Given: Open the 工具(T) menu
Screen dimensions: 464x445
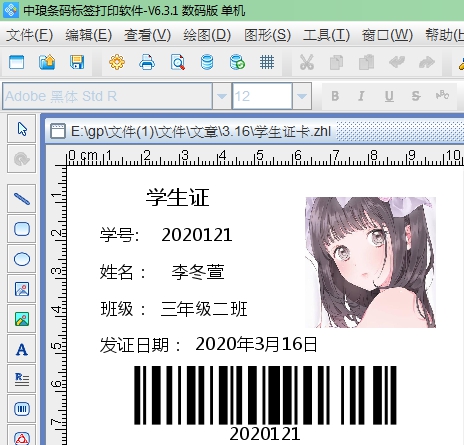Looking at the screenshot, I should pos(326,35).
